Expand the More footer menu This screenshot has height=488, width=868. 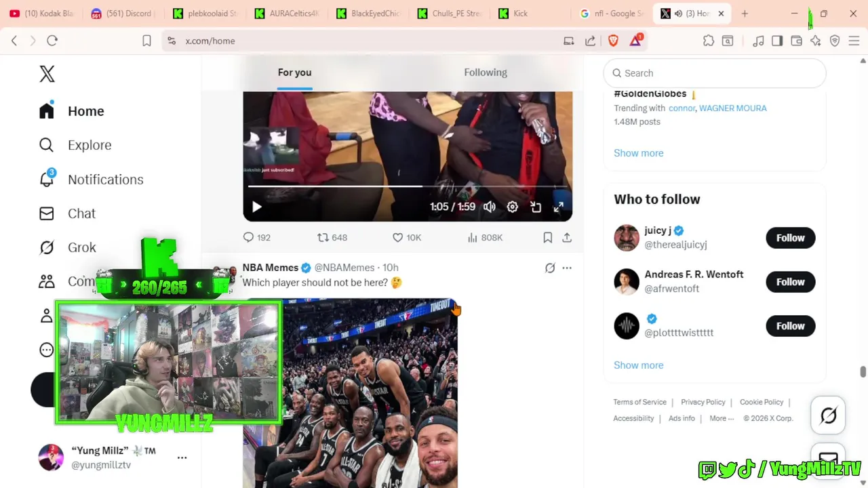coord(722,418)
